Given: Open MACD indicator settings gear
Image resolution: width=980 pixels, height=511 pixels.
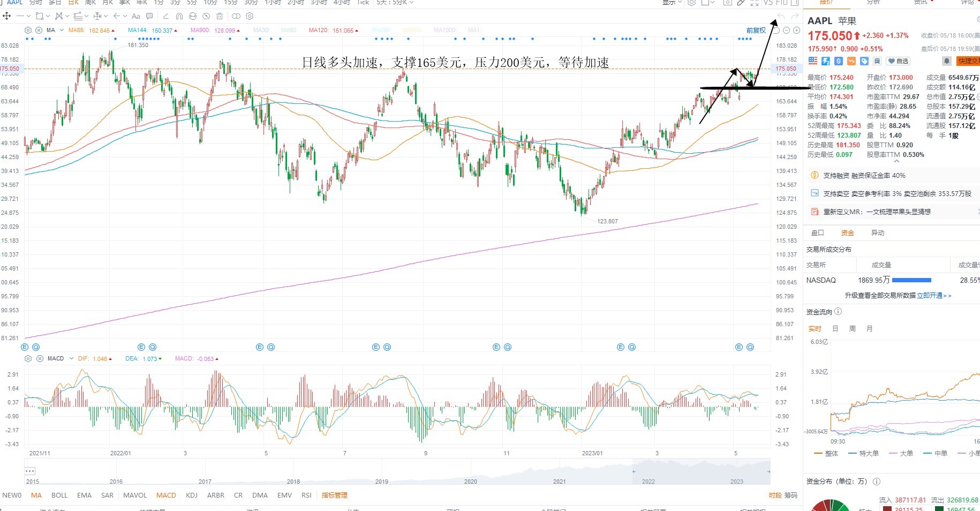Looking at the screenshot, I should [28, 358].
